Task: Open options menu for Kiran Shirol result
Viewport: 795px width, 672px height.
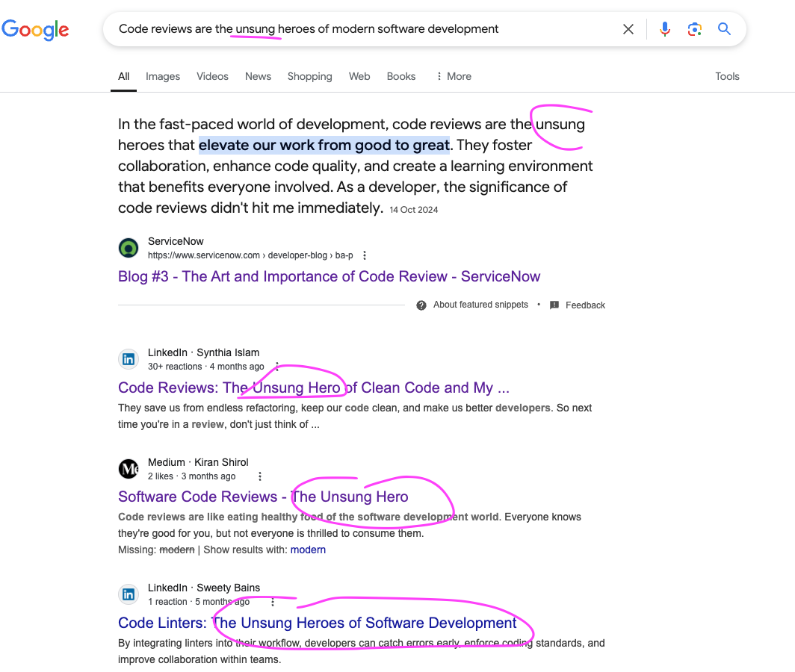Action: pos(260,476)
